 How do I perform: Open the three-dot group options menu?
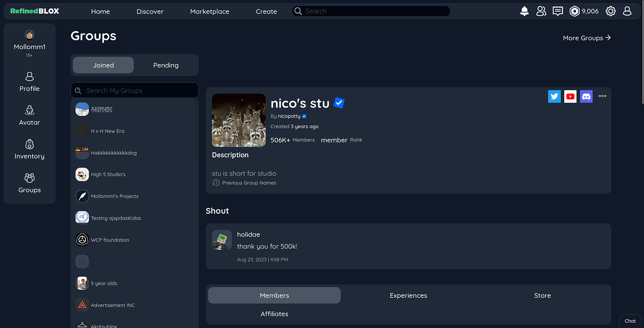[602, 96]
